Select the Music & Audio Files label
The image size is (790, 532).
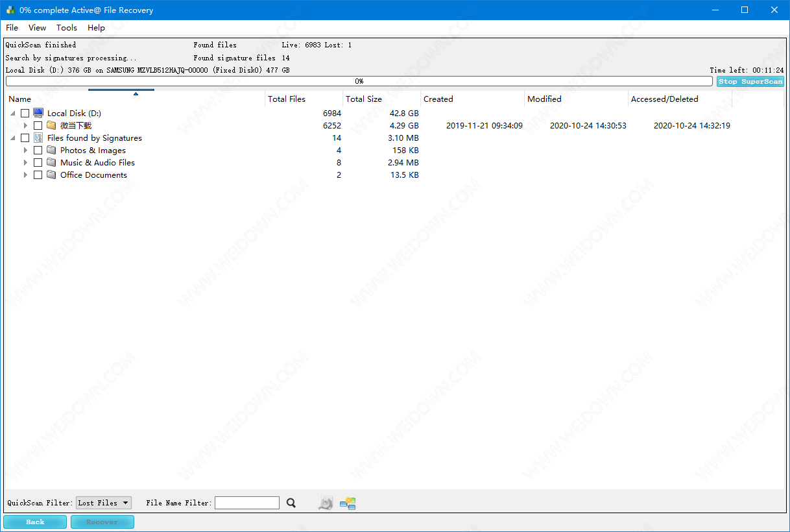[97, 163]
